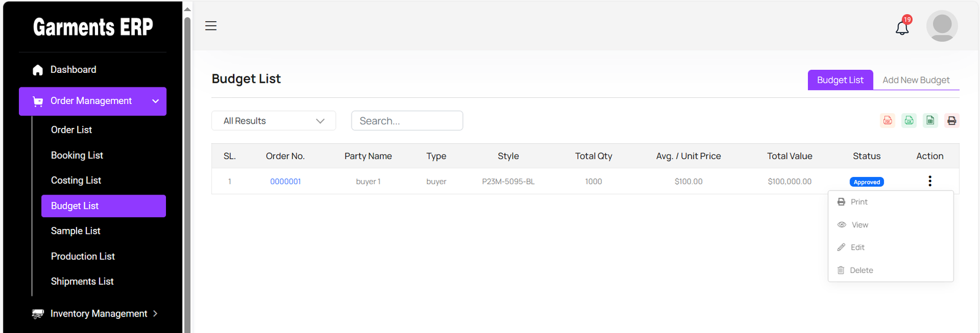Click the Search input field
This screenshot has width=980, height=333.
(407, 121)
